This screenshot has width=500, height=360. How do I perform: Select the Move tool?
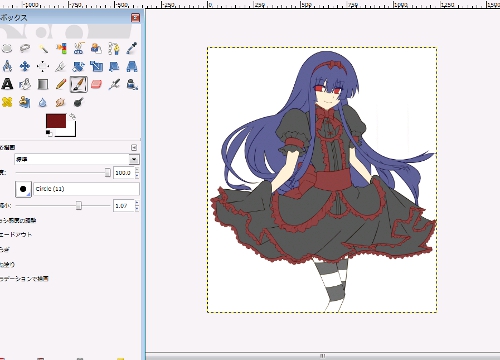click(25, 66)
